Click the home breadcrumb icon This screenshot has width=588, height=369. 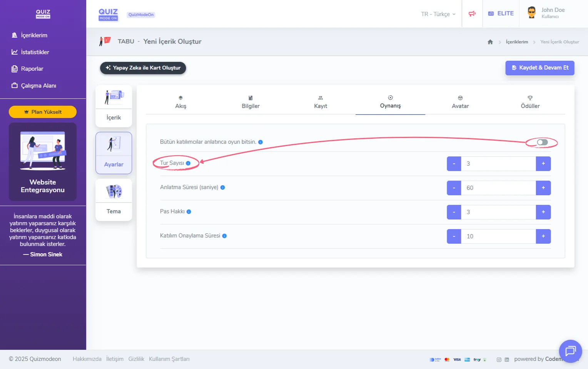tap(490, 42)
